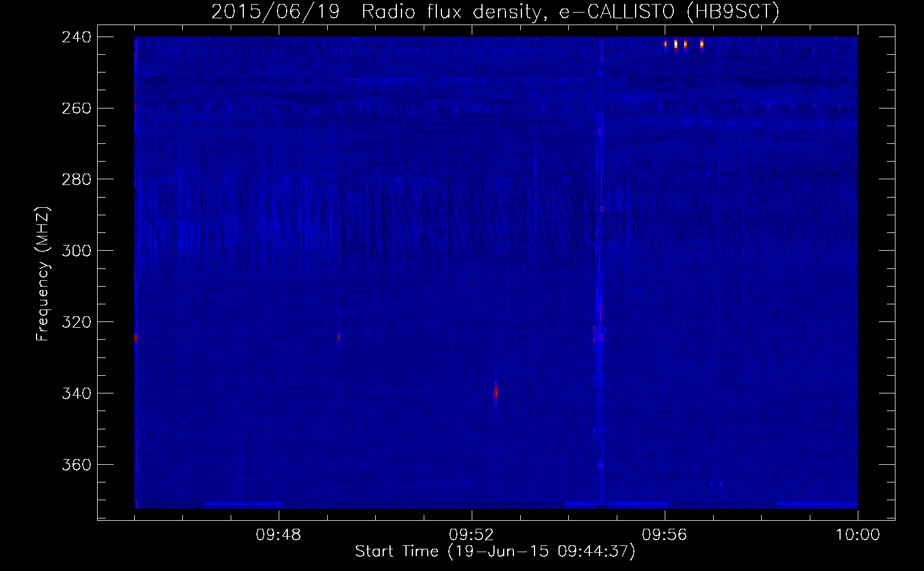
Task: Click the "Frequency (MHZ)" axis label
Action: tap(43, 274)
